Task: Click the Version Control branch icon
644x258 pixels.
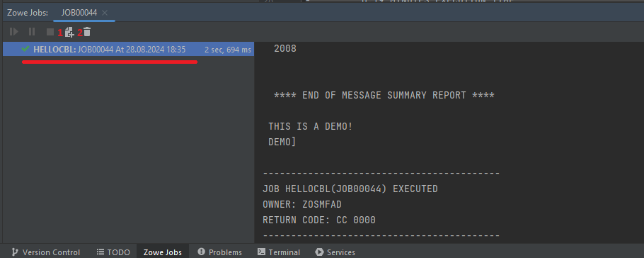Action: [15, 252]
